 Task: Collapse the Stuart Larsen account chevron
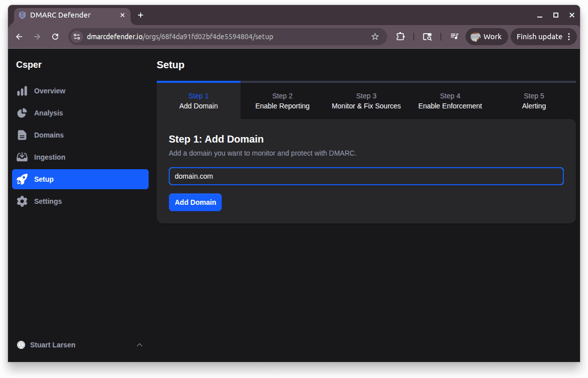(x=140, y=345)
